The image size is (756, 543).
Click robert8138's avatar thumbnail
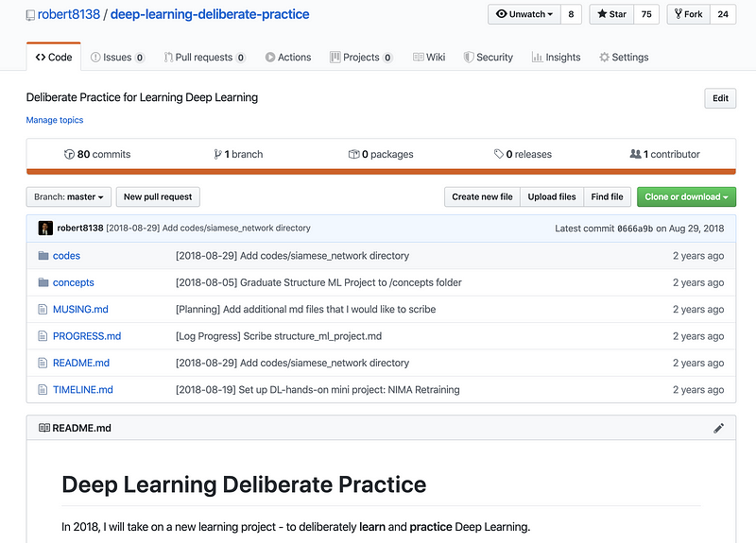tap(44, 228)
